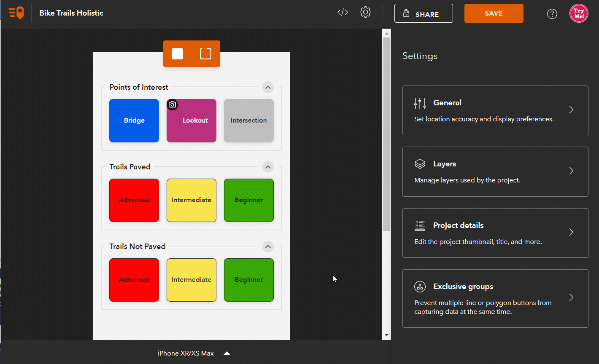The height and width of the screenshot is (364, 599).
Task: Click the Trails Not Paved group label
Action: (x=138, y=246)
